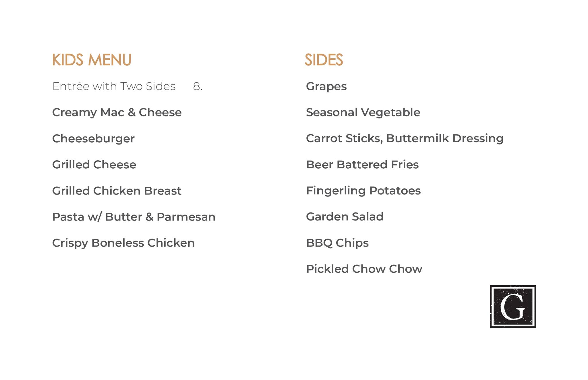Viewport: 588px width, 380px height.
Task: Click the SIDES heading
Action: pyautogui.click(x=324, y=60)
